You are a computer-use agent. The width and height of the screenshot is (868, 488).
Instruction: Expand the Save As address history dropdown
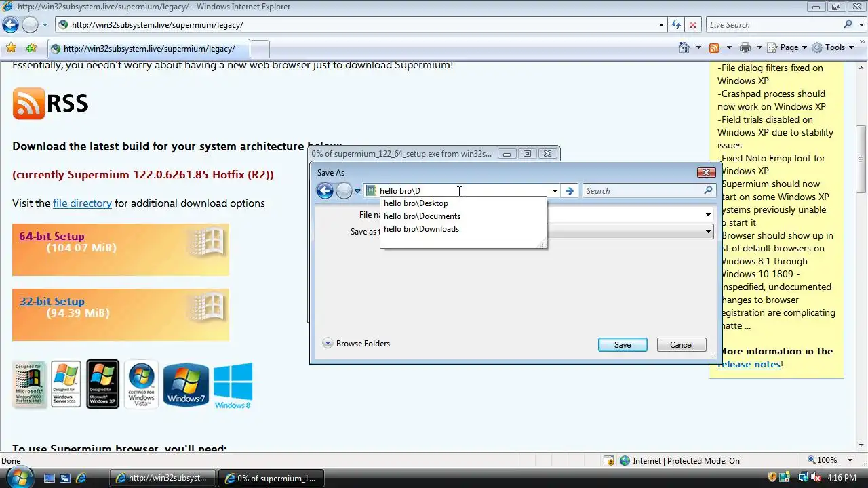pyautogui.click(x=555, y=191)
